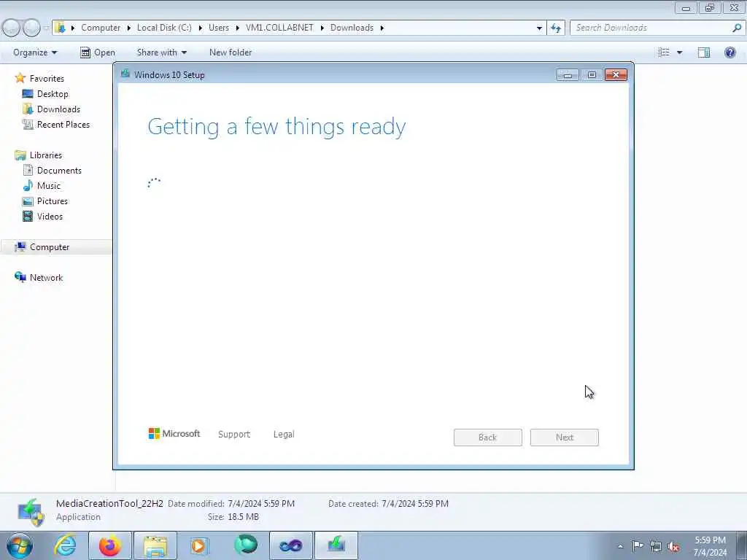Select Computer in navigation pane
747x560 pixels.
(50, 246)
